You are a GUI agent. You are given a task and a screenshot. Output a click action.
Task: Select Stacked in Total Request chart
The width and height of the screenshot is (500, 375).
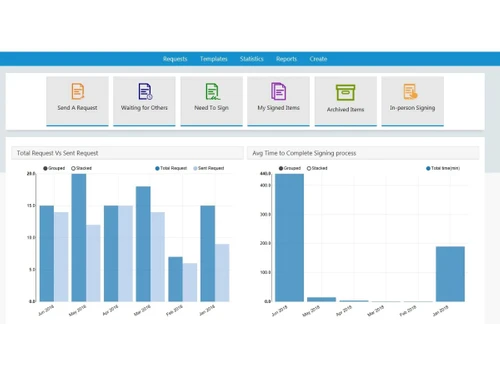point(81,168)
